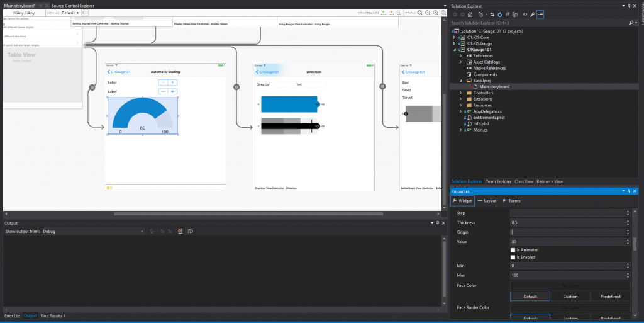The image size is (644, 323).
Task: Expand the C1.iOS.Gauge project node
Action: (x=454, y=43)
